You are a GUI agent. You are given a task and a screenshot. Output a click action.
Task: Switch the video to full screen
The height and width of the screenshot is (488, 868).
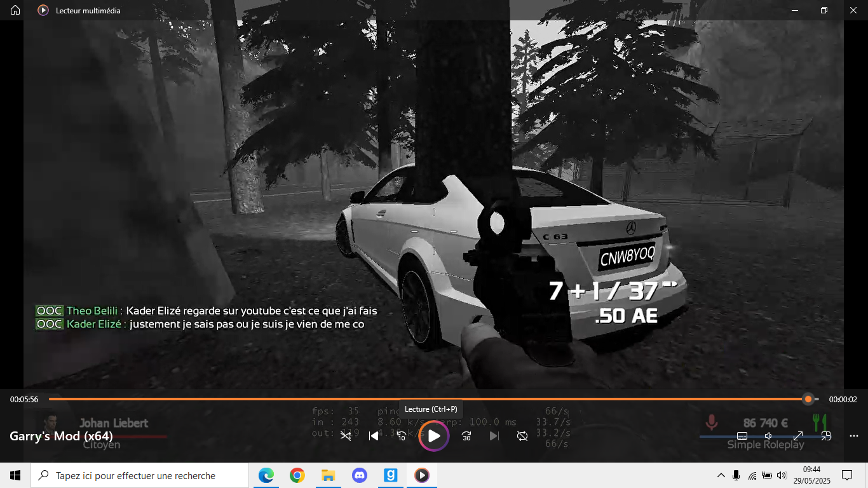point(798,436)
